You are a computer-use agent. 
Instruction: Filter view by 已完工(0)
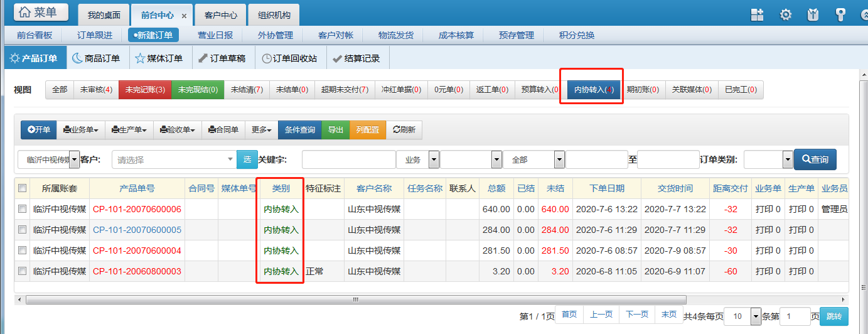(741, 90)
